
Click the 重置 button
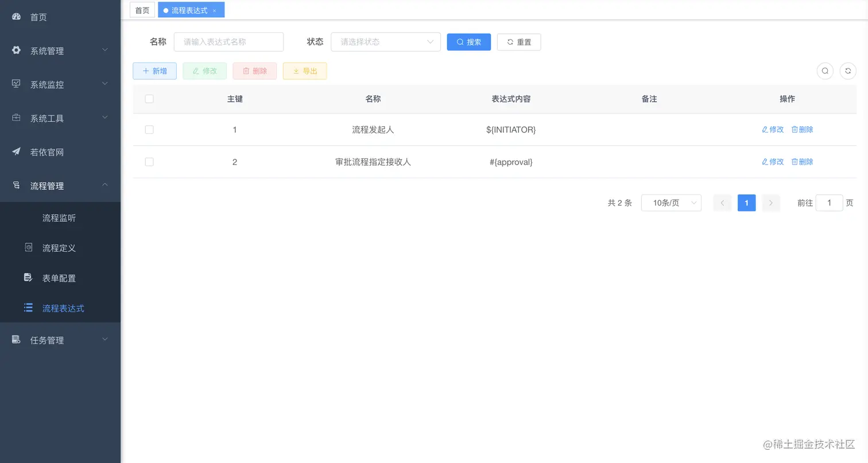click(519, 42)
